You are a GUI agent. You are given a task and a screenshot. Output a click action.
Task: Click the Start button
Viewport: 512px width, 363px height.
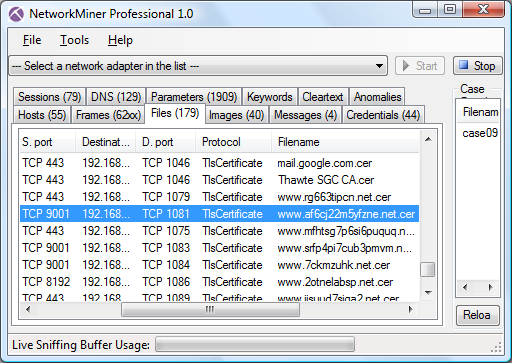tap(420, 66)
